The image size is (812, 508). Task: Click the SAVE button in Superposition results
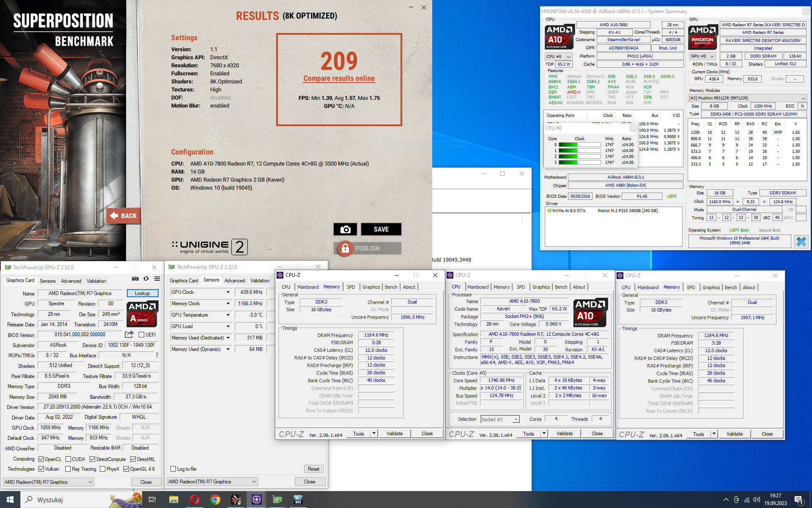[x=381, y=229]
